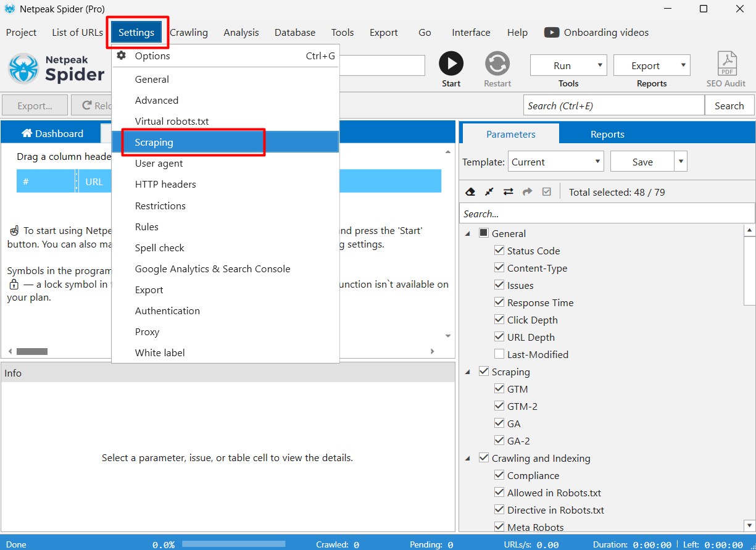Viewport: 756px width, 550px height.
Task: Click the gear icon beside Options
Action: coord(122,56)
